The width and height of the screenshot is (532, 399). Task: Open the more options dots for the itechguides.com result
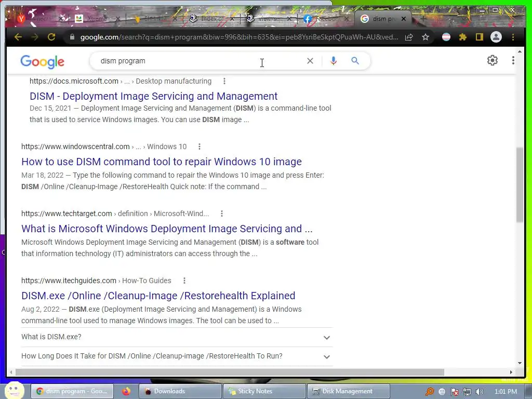pos(184,281)
